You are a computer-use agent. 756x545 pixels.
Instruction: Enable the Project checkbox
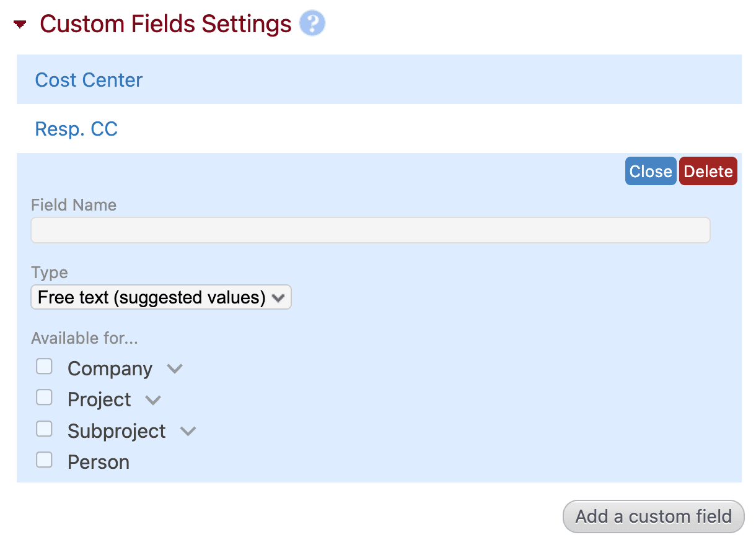(44, 397)
